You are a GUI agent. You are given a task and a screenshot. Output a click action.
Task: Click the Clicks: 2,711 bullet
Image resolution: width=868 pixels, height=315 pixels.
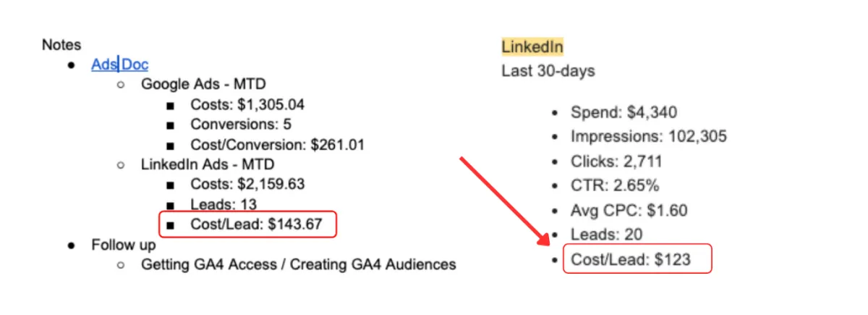click(616, 161)
